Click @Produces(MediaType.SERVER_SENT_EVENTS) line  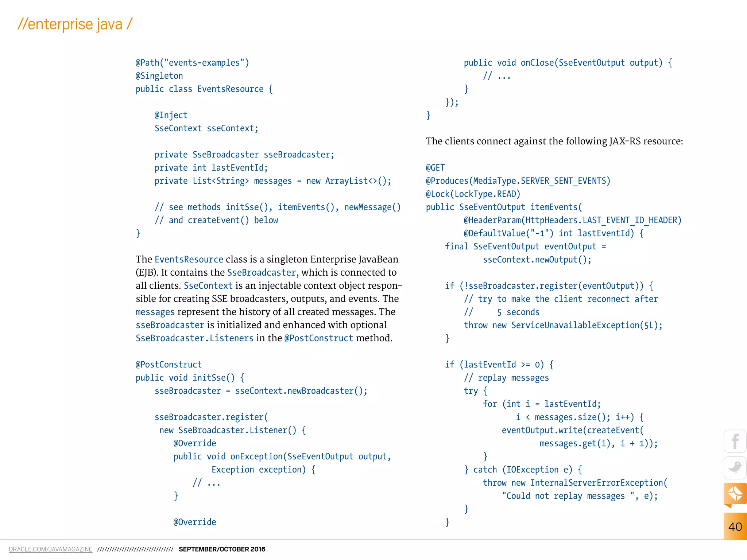tap(518, 181)
